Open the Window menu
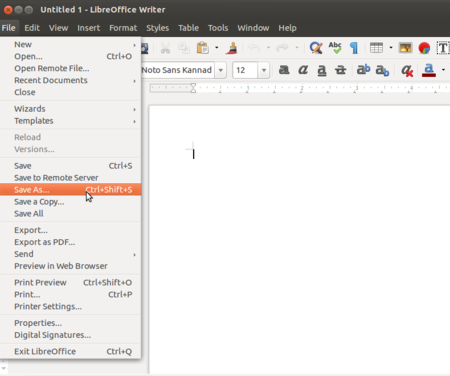Viewport: 450px width, 376px height. point(253,28)
